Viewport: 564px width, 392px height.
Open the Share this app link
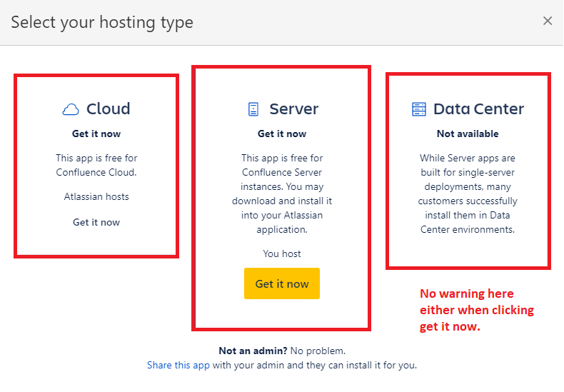(x=178, y=365)
